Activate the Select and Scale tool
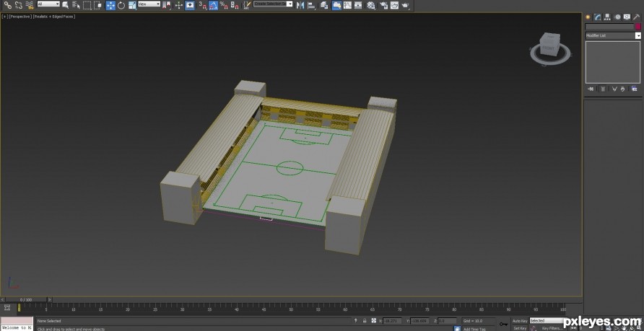Screen dimensions: 644x331 tap(132, 5)
